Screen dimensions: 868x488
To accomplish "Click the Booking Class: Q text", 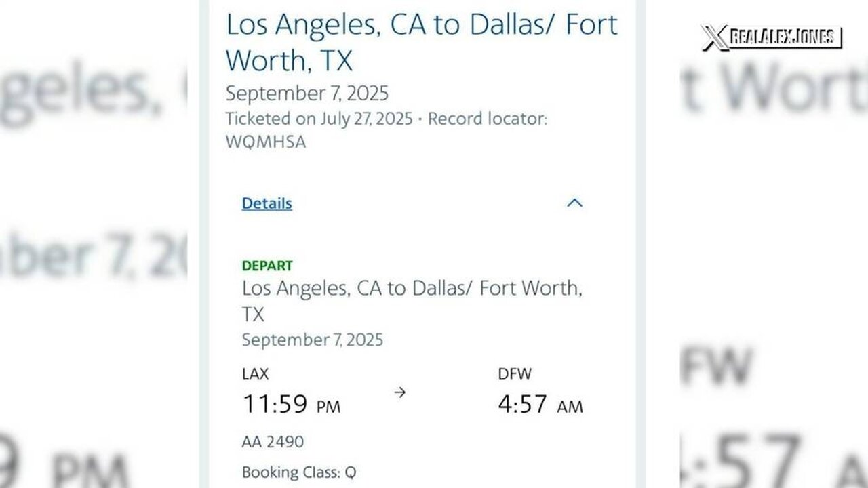I will (x=299, y=472).
